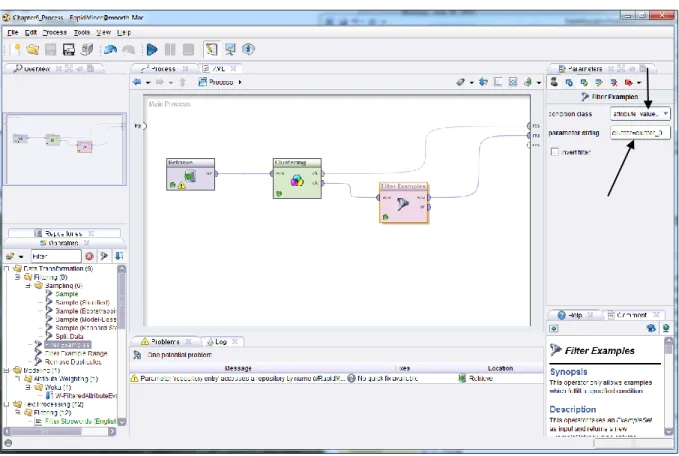Click the blue arrows icon in the process toolbar
Image resolution: width=679 pixels, height=456 pixels.
pyautogui.click(x=484, y=82)
